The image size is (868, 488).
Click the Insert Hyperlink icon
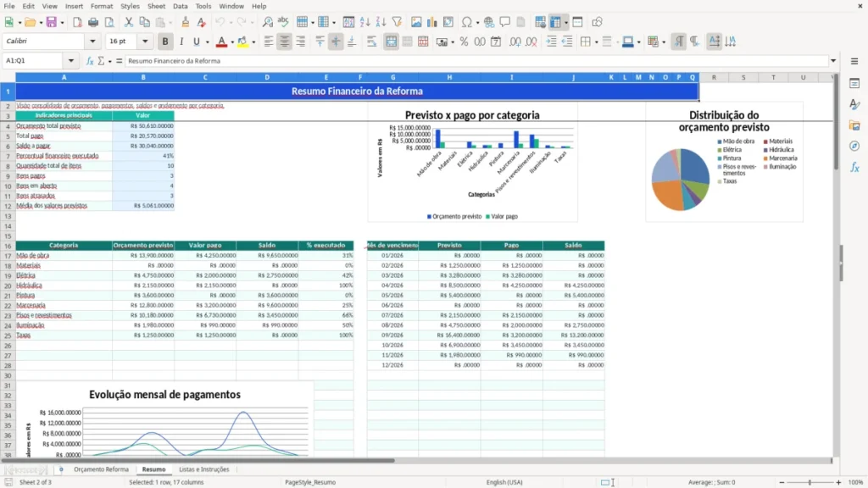[489, 22]
